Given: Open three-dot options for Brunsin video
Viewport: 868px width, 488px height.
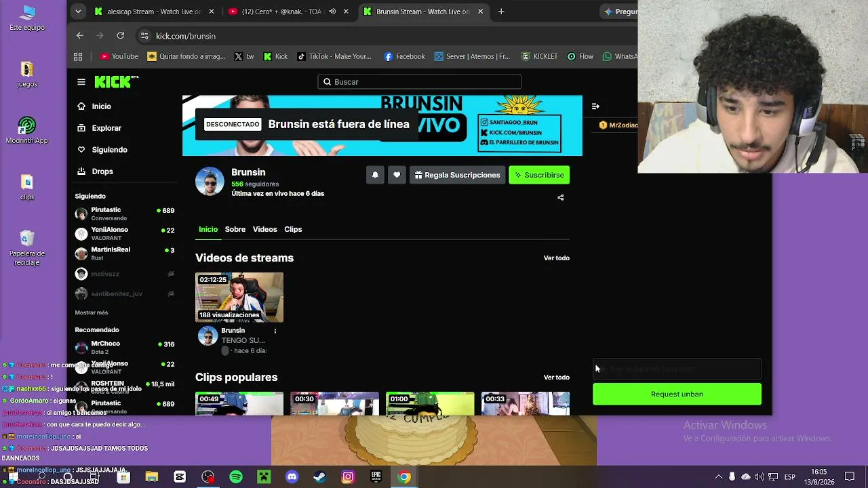Looking at the screenshot, I should tap(275, 331).
